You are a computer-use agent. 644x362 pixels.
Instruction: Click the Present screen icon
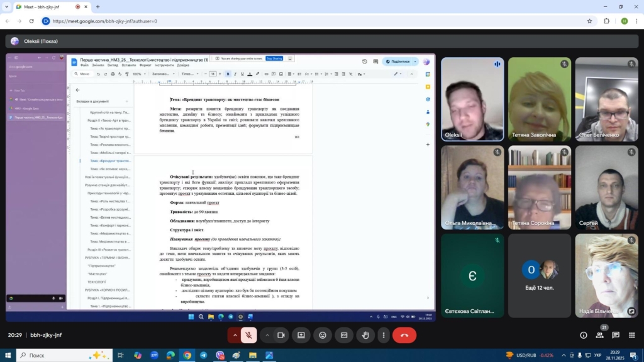[x=301, y=336]
